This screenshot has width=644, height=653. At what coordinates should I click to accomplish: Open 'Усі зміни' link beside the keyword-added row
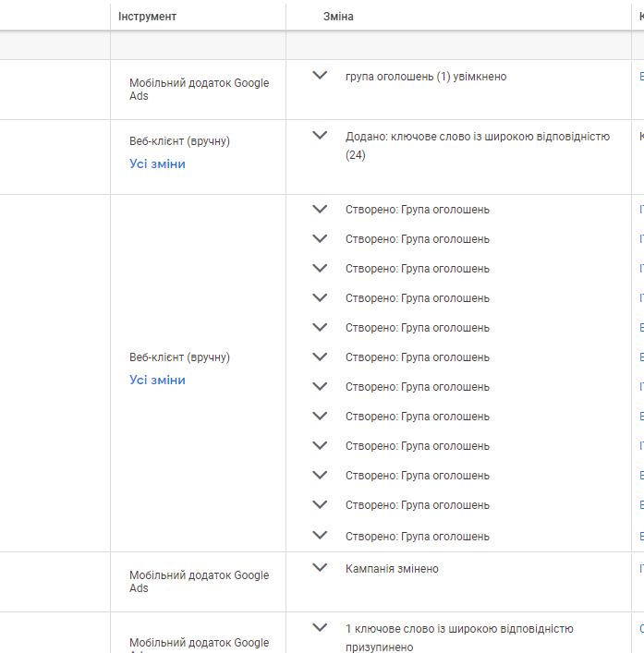(x=157, y=163)
